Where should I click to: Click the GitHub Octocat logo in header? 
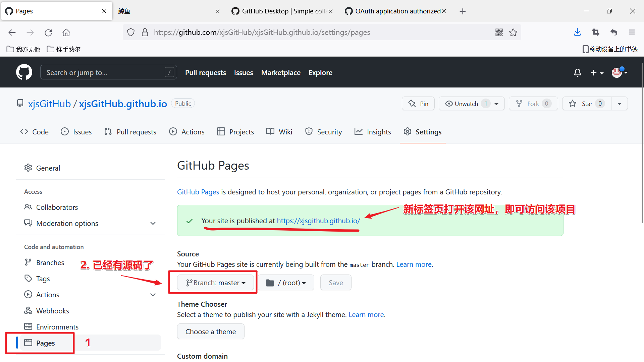click(x=24, y=72)
